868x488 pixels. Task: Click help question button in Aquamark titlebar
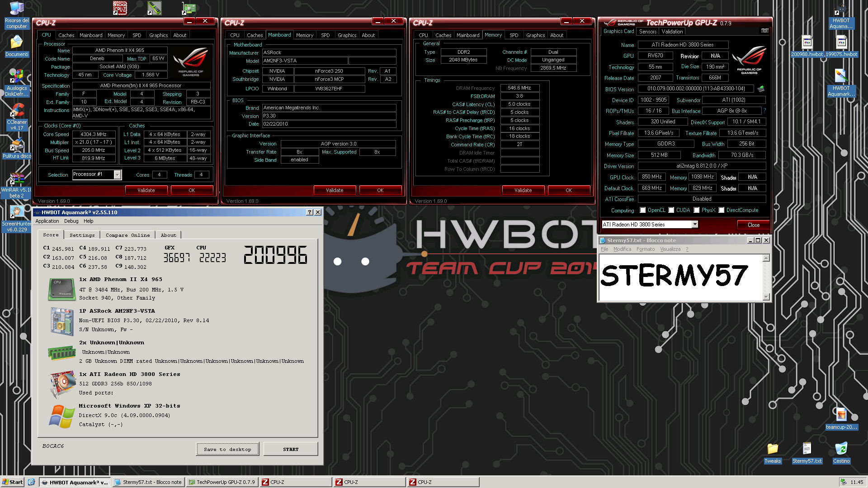click(x=310, y=212)
